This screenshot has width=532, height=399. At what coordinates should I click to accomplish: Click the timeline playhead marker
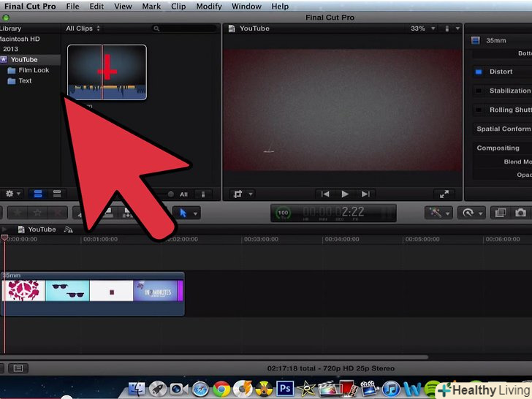[x=4, y=237]
